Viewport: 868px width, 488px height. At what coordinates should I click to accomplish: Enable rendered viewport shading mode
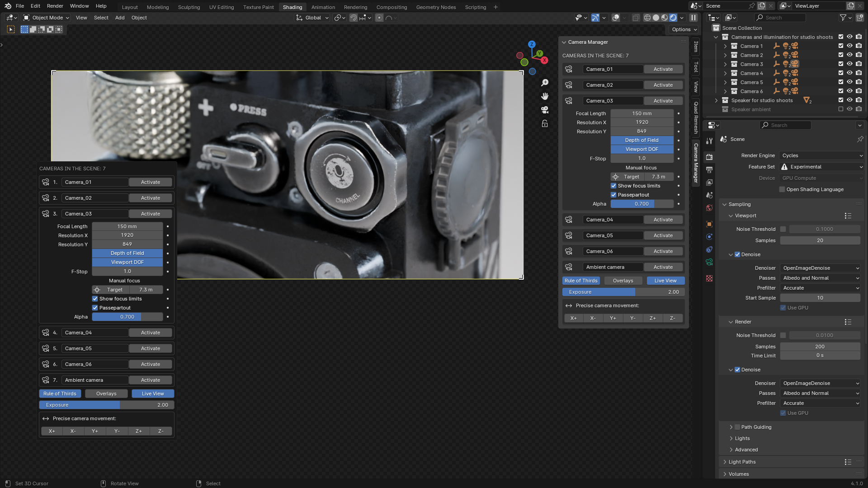pos(673,18)
